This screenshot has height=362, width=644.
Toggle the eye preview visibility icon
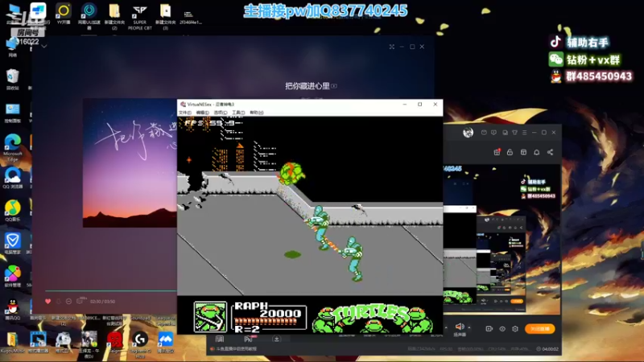point(502,329)
